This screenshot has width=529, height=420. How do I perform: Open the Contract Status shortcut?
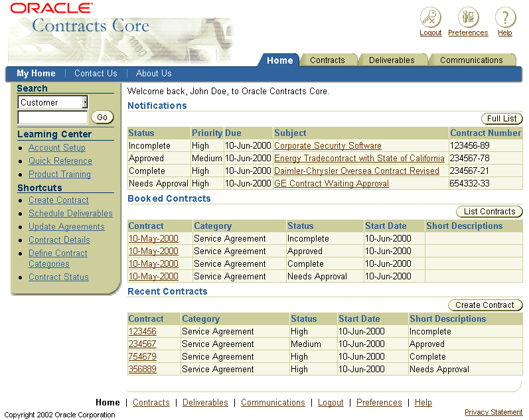click(58, 277)
